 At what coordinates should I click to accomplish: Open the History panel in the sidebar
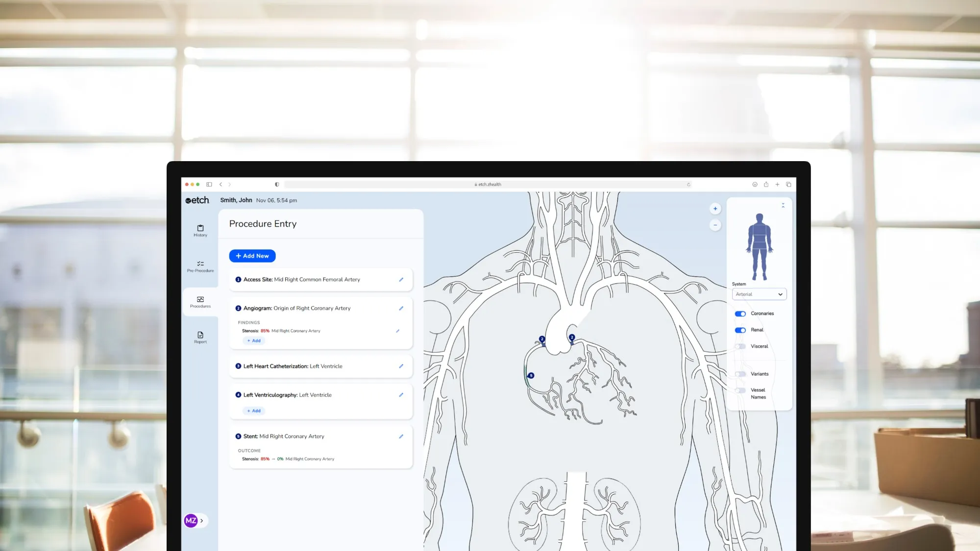(x=200, y=230)
